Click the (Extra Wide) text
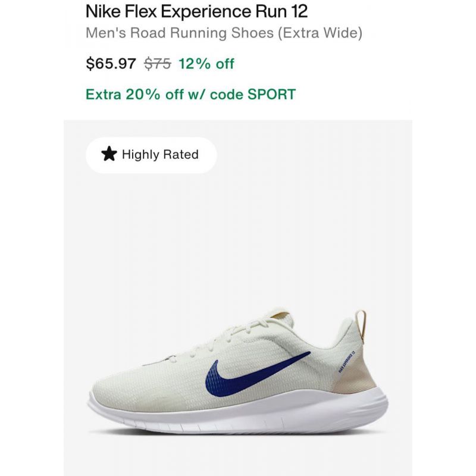 (320, 33)
